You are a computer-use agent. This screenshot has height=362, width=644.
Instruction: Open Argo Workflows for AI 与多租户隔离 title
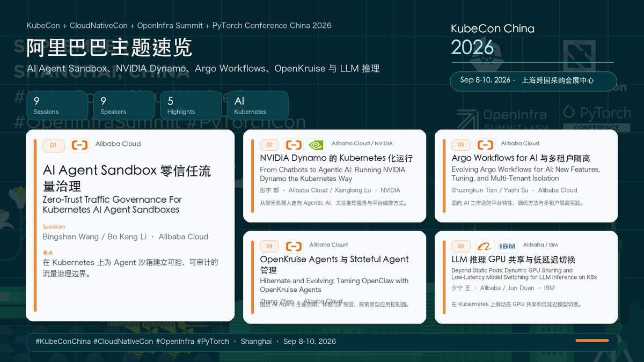[521, 158]
